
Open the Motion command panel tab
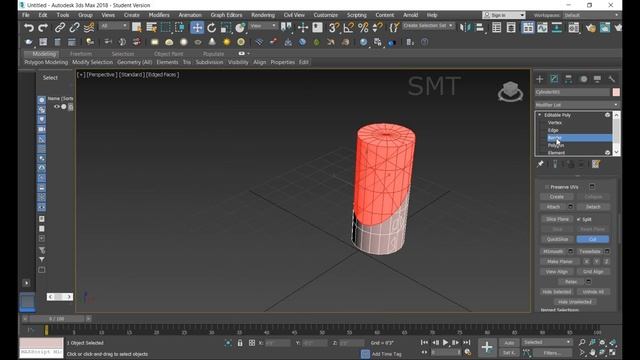(584, 79)
